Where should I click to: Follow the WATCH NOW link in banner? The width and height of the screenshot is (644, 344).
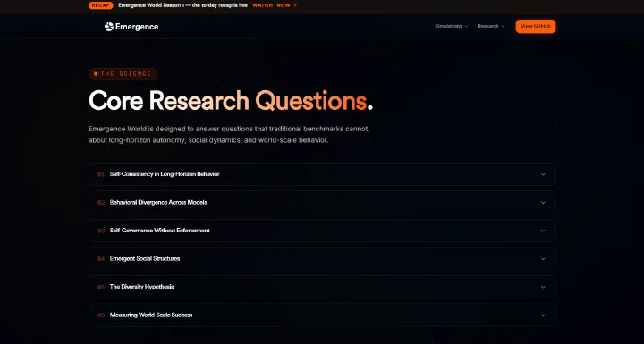pos(275,5)
